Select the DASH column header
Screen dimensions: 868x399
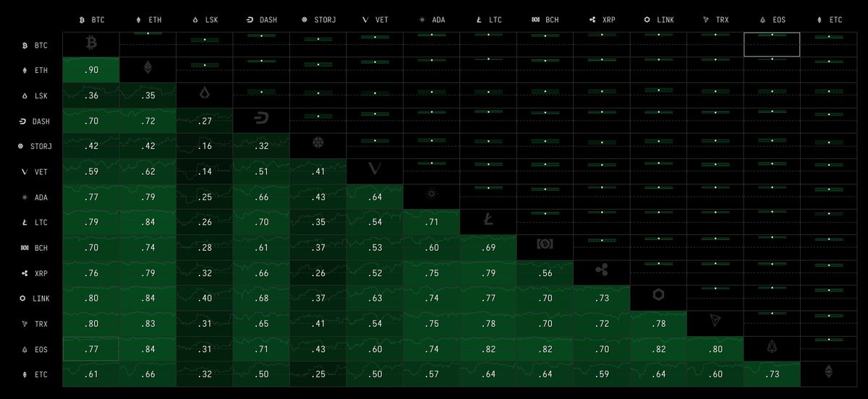261,20
